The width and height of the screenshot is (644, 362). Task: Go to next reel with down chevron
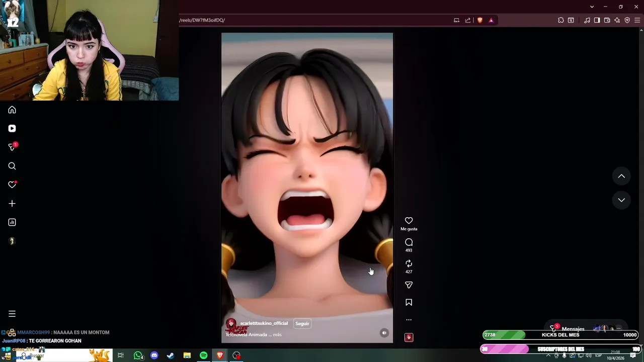[x=621, y=200]
